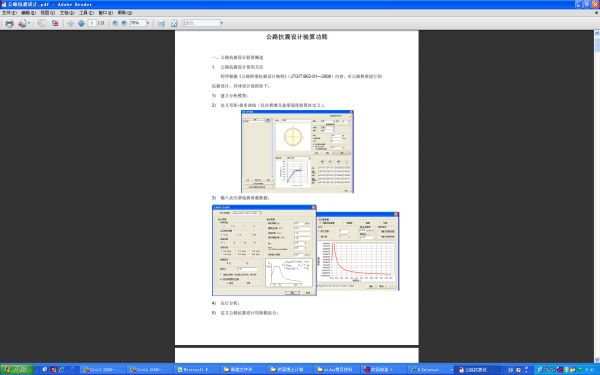Image resolution: width=600 pixels, height=375 pixels.
Task: Open the 编辑 (Edit) menu
Action: [28, 13]
